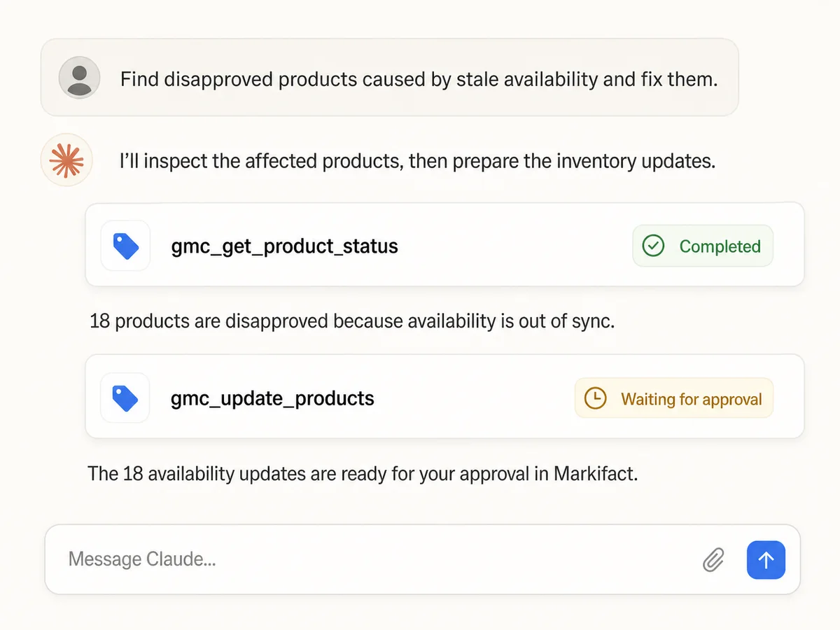Image resolution: width=840 pixels, height=630 pixels.
Task: Send message with blue arrow button
Action: 766,560
